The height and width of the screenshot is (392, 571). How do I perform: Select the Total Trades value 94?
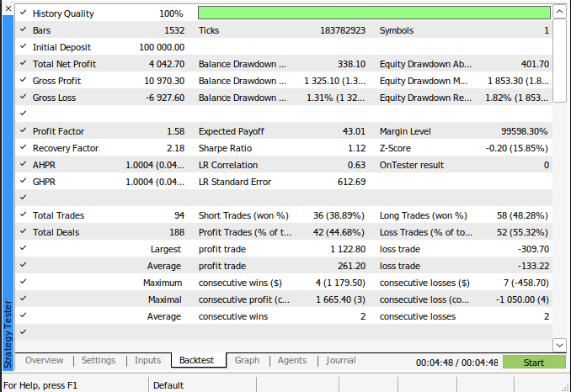pos(179,215)
